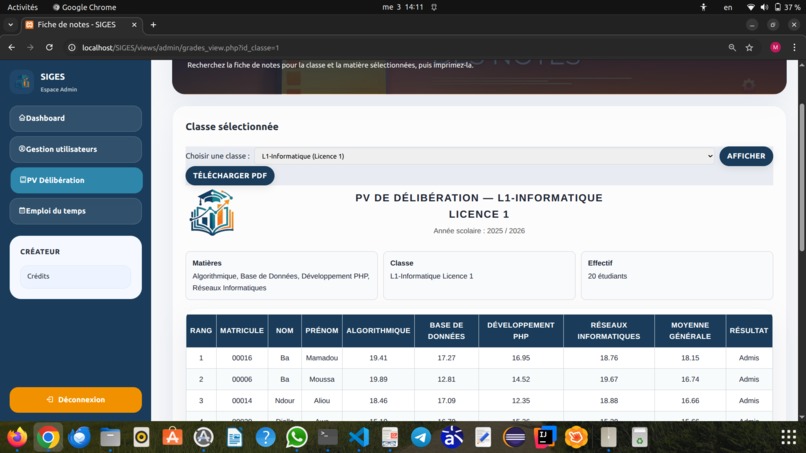
Task: Go to Dashboard in the sidebar
Action: point(76,118)
